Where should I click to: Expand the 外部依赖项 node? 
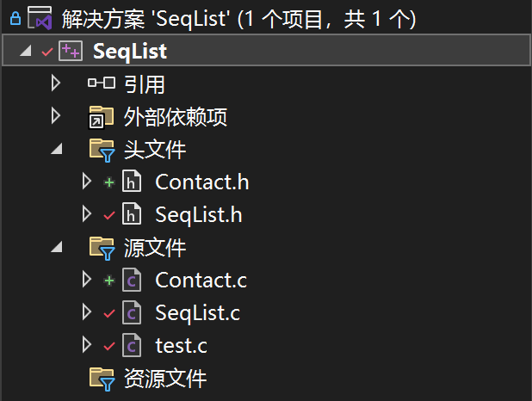[x=55, y=115]
